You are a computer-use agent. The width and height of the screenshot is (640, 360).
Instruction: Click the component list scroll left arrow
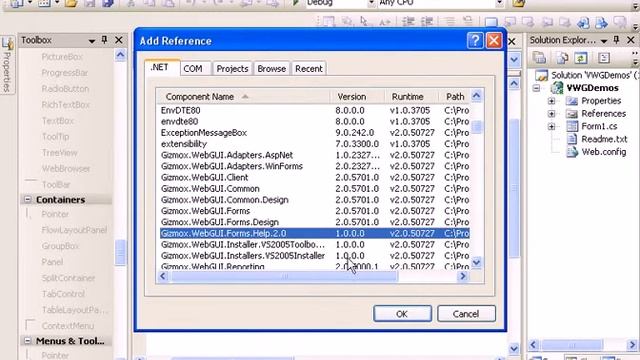click(163, 276)
